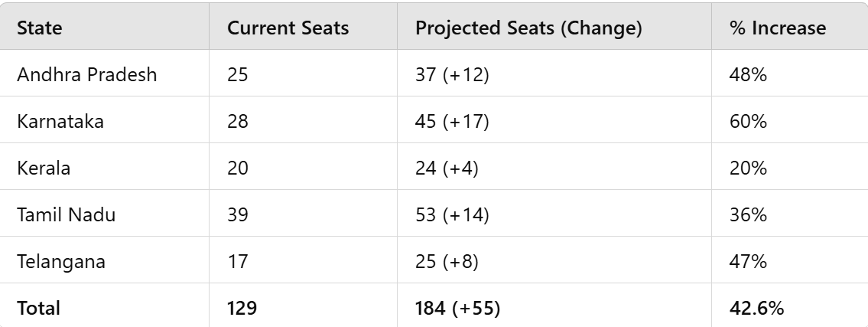The width and height of the screenshot is (868, 327).
Task: Click Andhra Pradesh's current seats value 25
Action: pyautogui.click(x=238, y=75)
